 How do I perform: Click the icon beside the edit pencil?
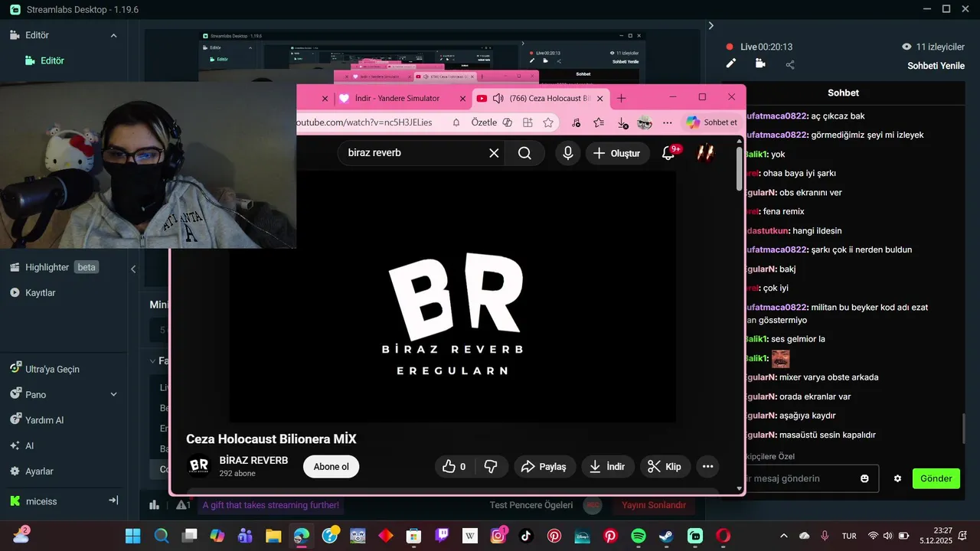[760, 64]
